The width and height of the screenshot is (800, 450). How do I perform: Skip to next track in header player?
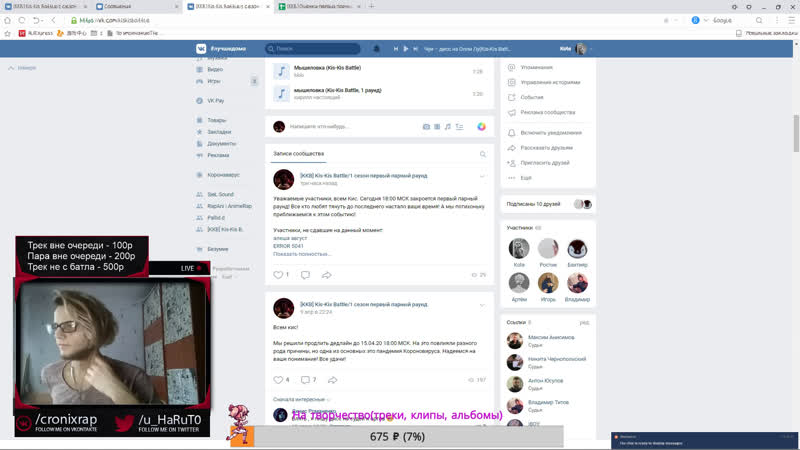tap(415, 48)
